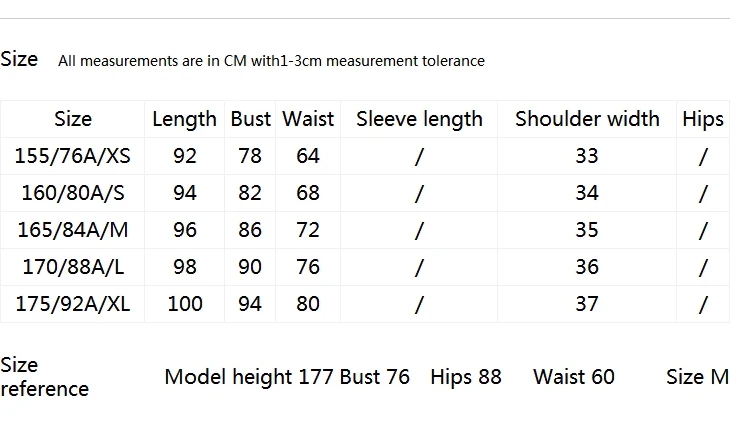Click the Size reference label
Image resolution: width=730 pixels, height=428 pixels.
pyautogui.click(x=44, y=377)
